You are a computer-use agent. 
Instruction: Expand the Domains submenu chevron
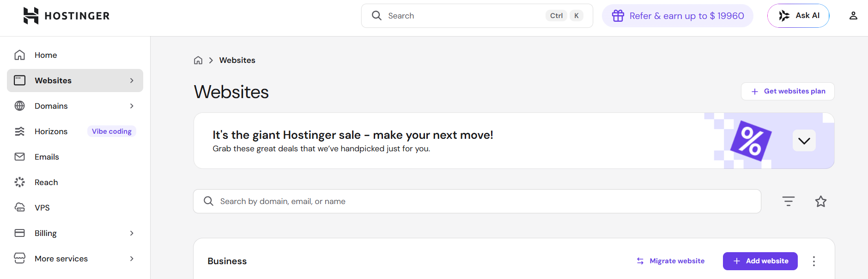[x=132, y=106]
